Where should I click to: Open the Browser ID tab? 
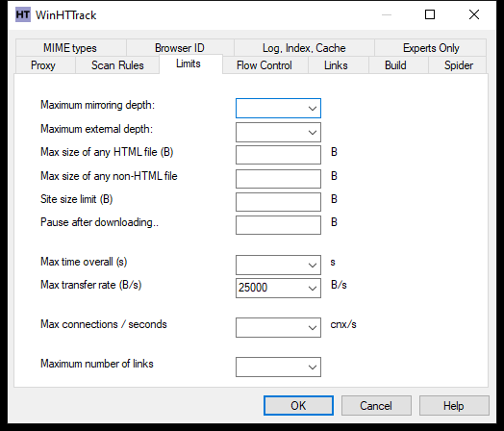pyautogui.click(x=180, y=48)
